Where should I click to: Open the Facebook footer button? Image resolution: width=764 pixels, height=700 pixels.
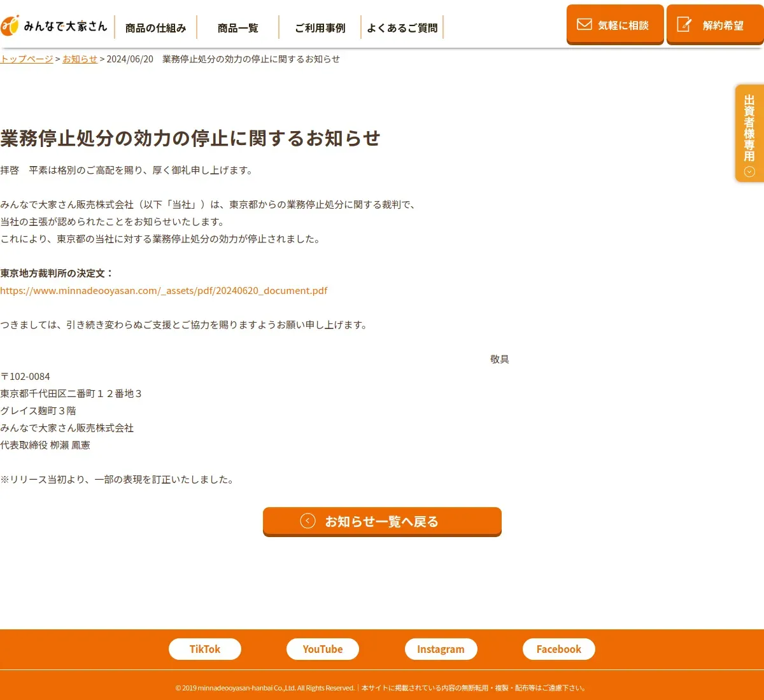(x=559, y=649)
